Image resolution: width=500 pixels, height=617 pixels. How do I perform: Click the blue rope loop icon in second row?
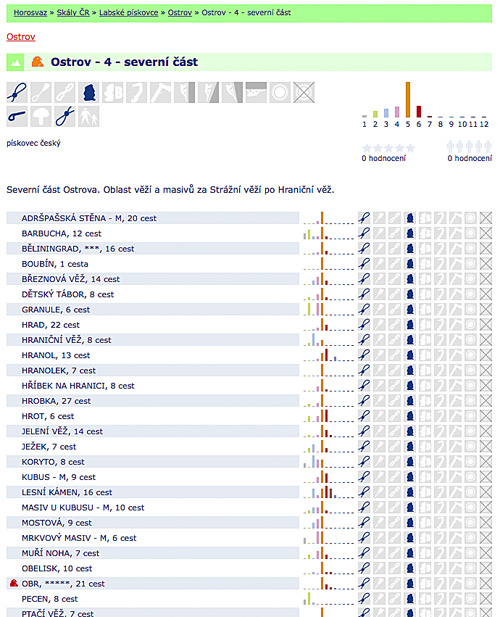17,116
